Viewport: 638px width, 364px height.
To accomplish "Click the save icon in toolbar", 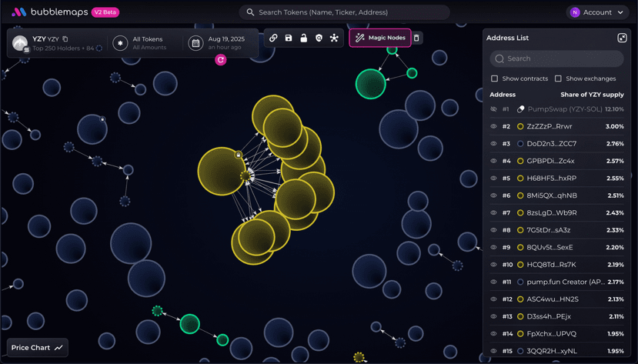I will tap(289, 38).
